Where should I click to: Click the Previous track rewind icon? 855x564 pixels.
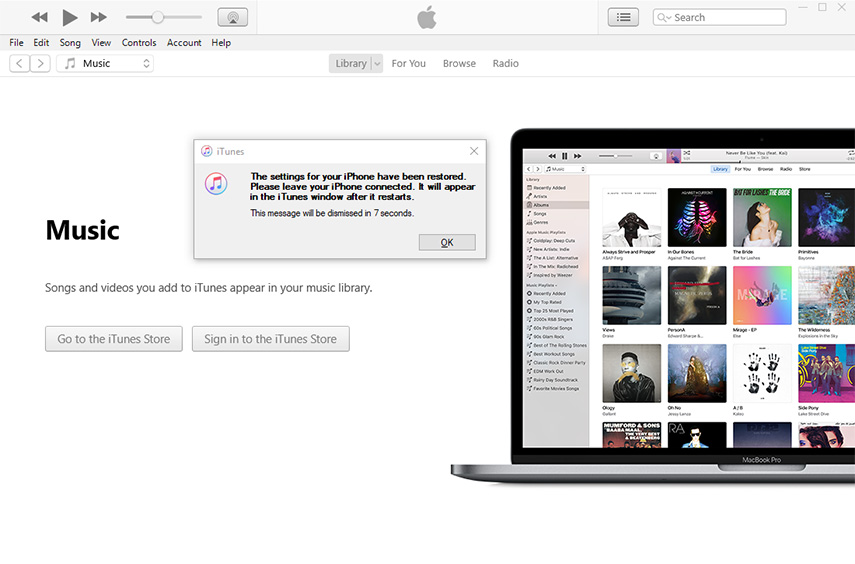coord(40,17)
